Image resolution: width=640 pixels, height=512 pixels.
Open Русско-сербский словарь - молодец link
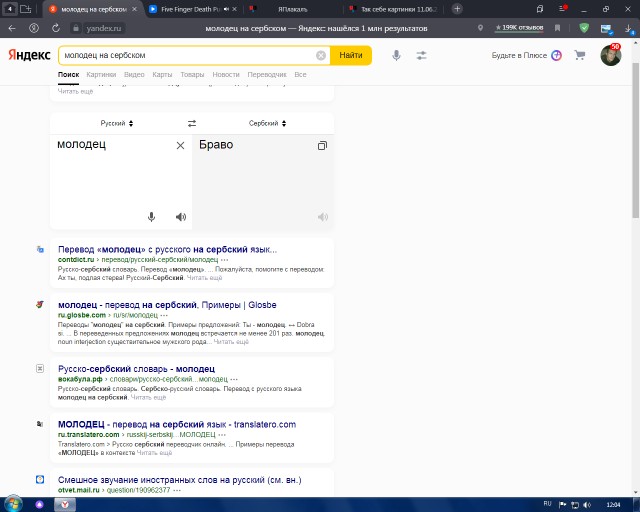click(136, 369)
